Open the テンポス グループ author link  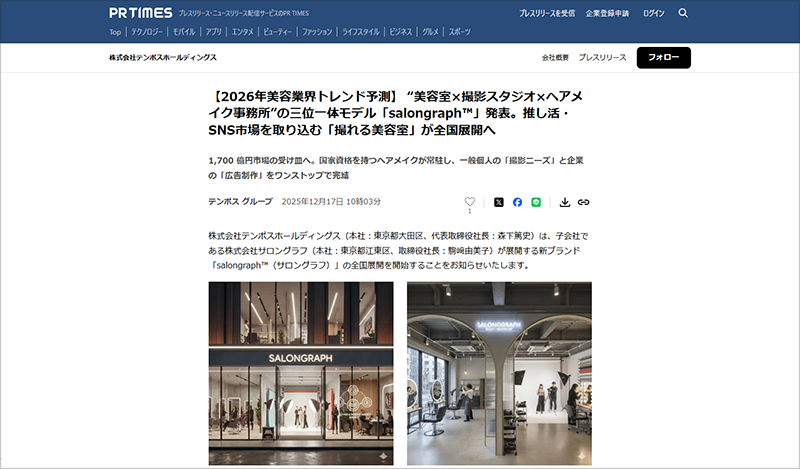(240, 202)
